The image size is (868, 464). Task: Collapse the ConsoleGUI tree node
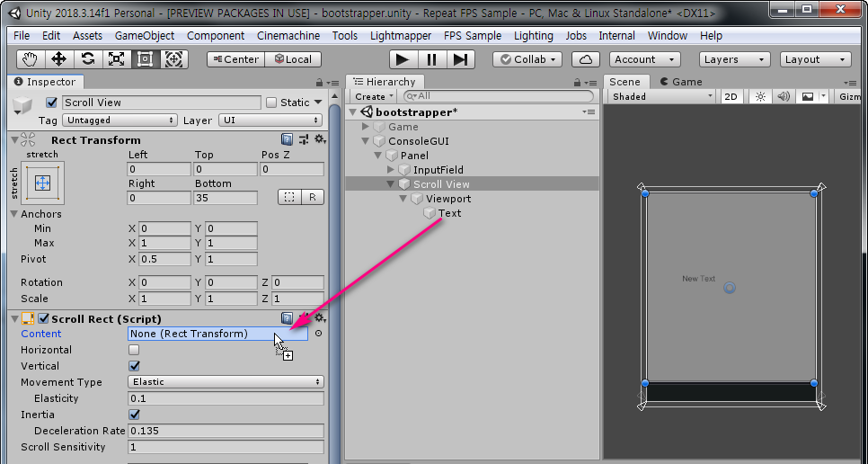coord(366,141)
